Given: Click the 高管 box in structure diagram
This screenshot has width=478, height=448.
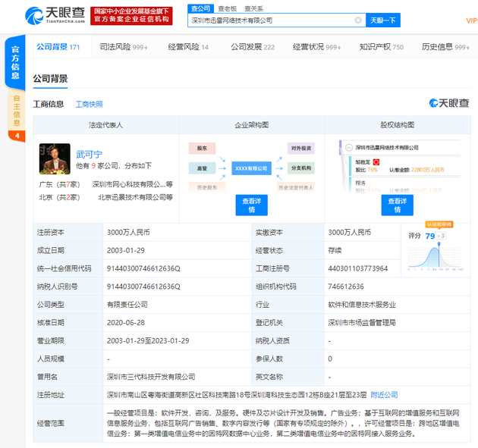Looking at the screenshot, I should point(202,168).
